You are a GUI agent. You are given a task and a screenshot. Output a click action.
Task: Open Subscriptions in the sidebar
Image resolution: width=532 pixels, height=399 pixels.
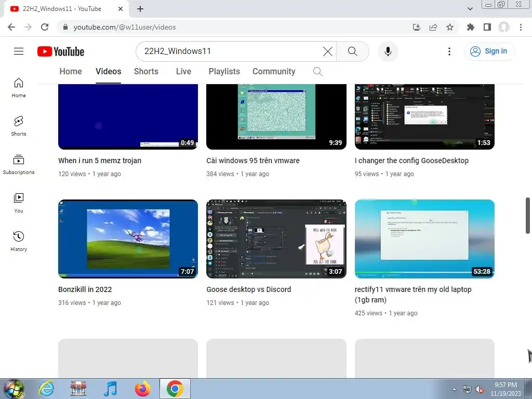(19, 165)
